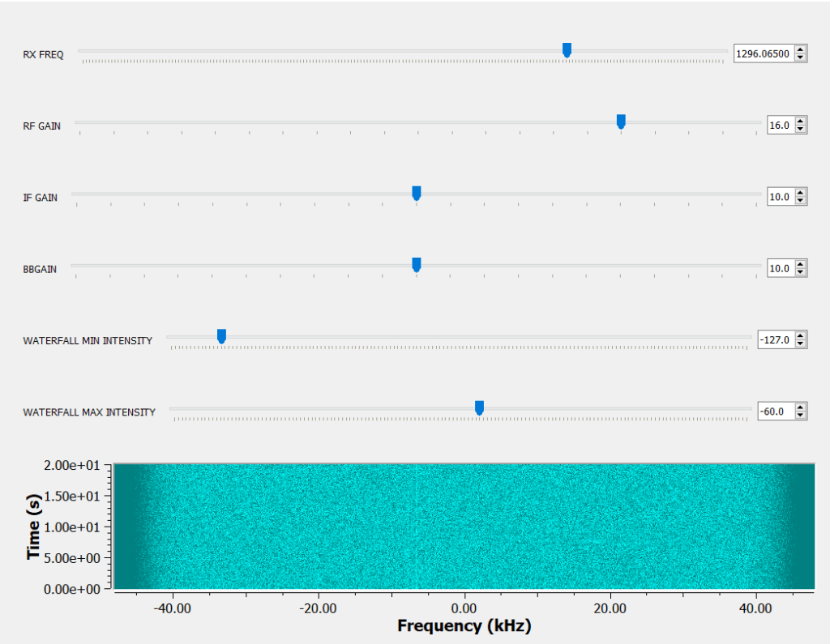Decrease RX FREQ with the down arrow
This screenshot has width=830, height=644.
click(801, 58)
